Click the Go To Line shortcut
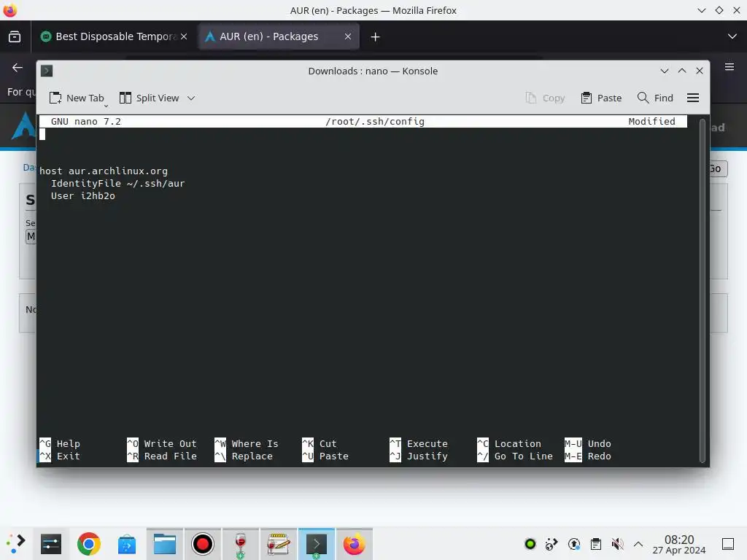The width and height of the screenshot is (747, 560). click(x=515, y=456)
